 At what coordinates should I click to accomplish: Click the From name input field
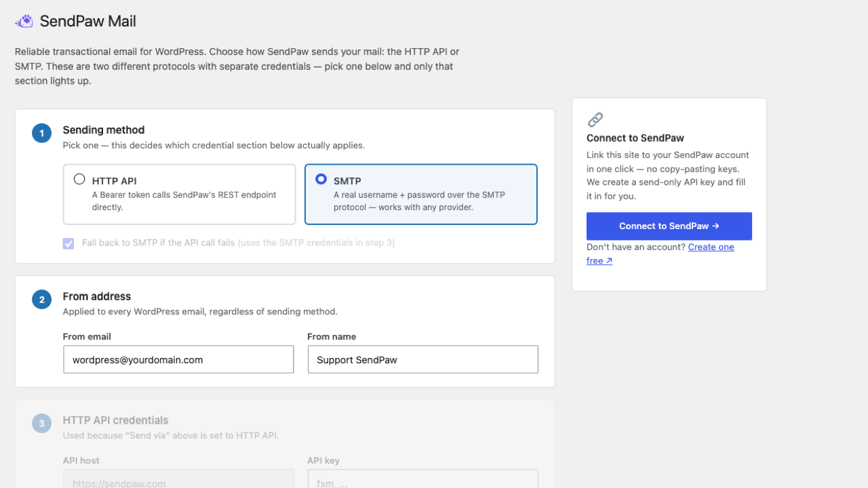422,359
